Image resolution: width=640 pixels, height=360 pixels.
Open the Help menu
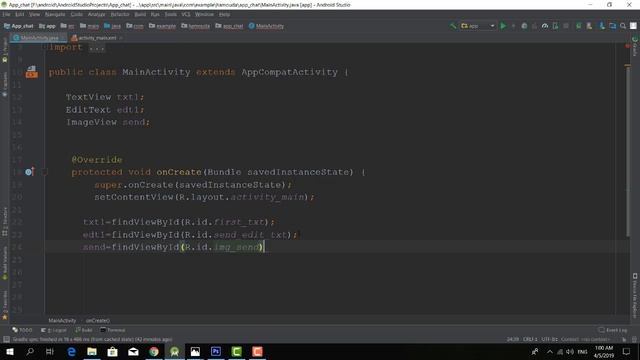(224, 14)
